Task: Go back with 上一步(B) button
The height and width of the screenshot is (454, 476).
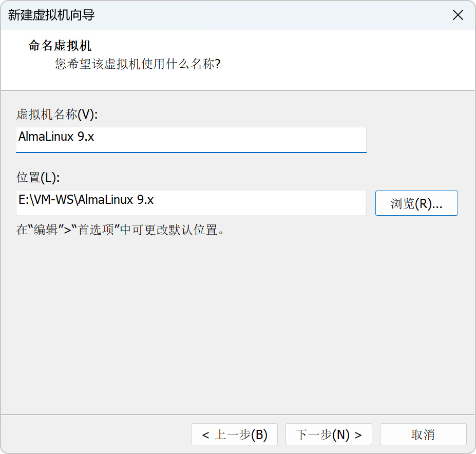Action: click(234, 434)
